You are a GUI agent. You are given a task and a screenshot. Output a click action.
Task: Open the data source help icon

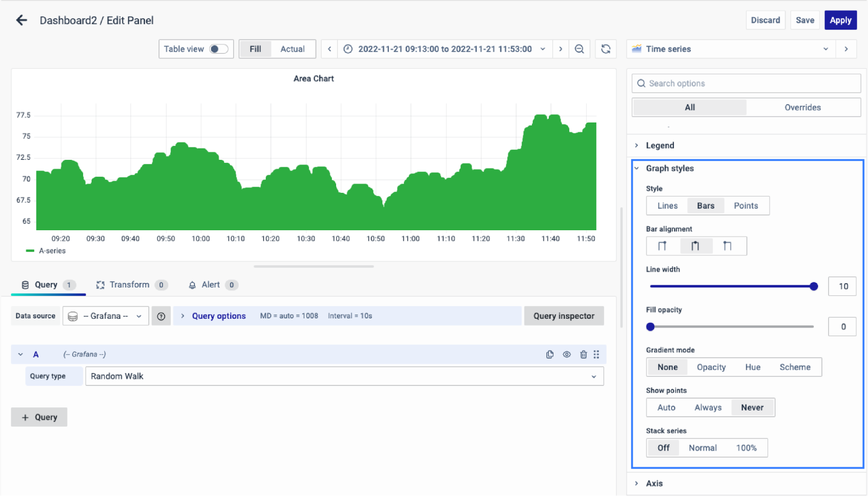click(x=161, y=316)
